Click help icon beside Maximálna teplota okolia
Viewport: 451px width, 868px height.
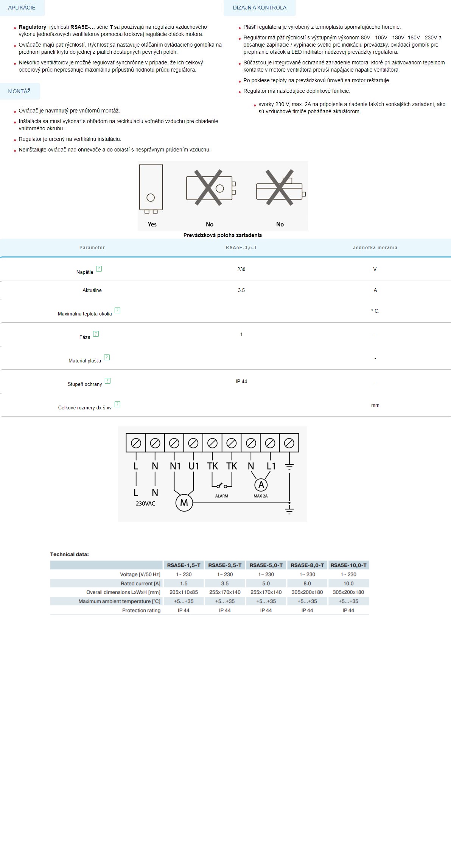pyautogui.click(x=117, y=311)
